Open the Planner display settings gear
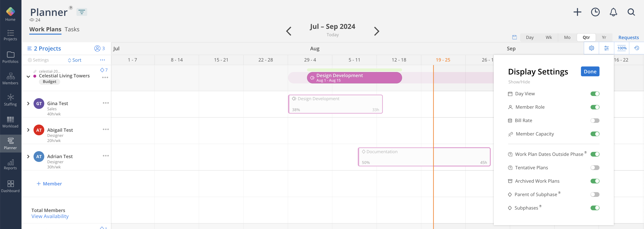Image resolution: width=644 pixels, height=229 pixels. click(591, 48)
